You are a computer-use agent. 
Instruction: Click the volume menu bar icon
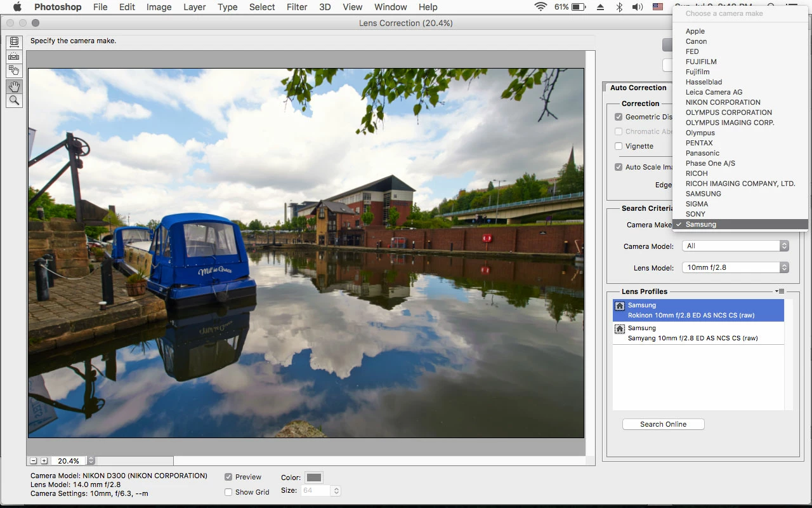pos(638,7)
